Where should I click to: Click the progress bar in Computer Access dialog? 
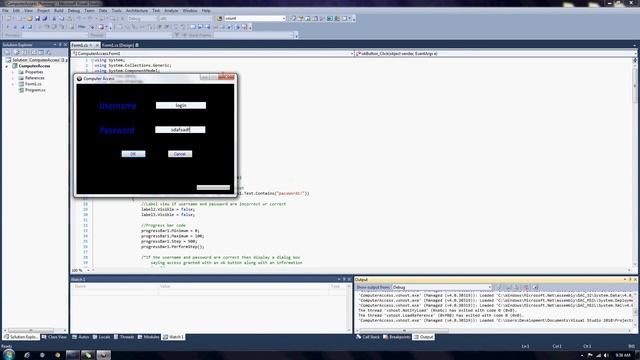point(213,187)
